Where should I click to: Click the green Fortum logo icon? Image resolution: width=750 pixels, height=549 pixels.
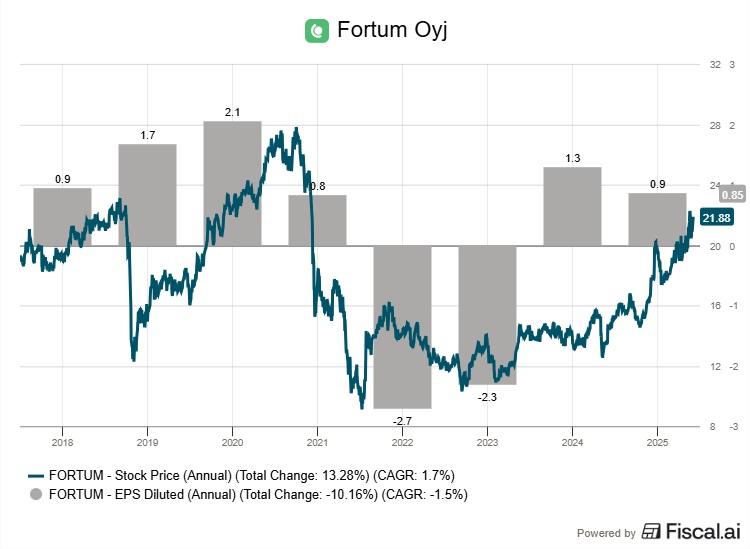click(x=317, y=30)
